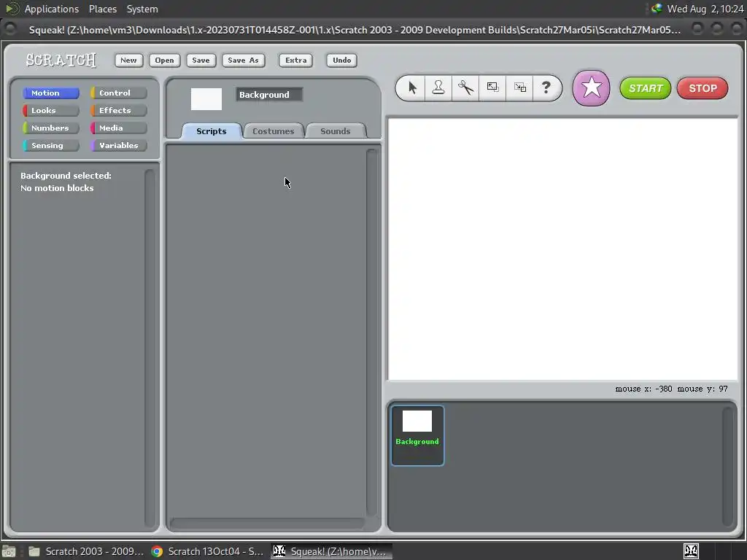Open the System menu
The width and height of the screenshot is (747, 560).
coord(142,9)
